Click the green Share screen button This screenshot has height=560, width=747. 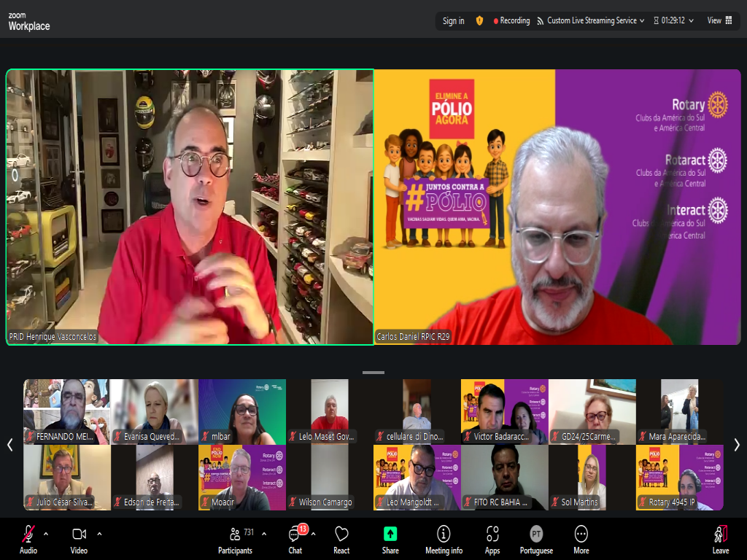390,540
